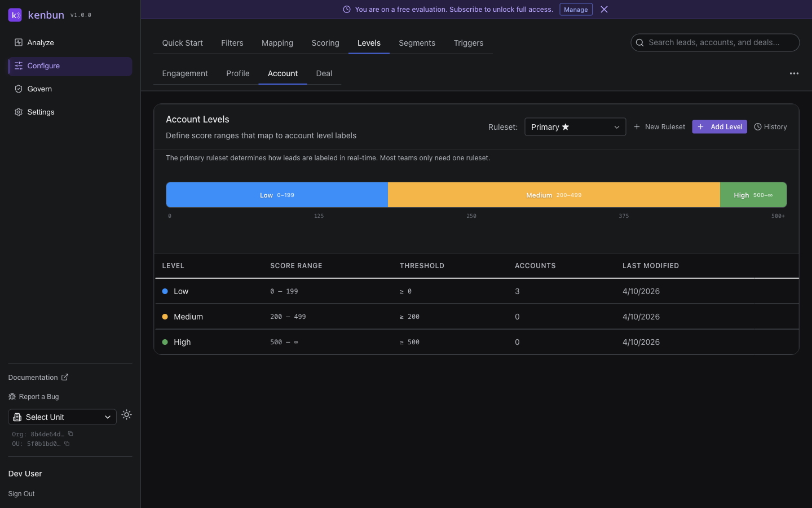Create a New Ruleset
This screenshot has width=812, height=508.
tap(659, 127)
